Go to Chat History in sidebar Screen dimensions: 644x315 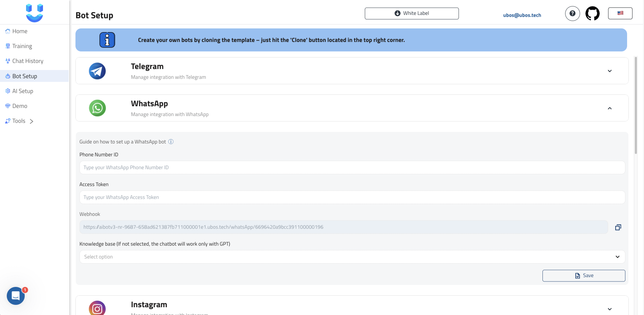[28, 61]
